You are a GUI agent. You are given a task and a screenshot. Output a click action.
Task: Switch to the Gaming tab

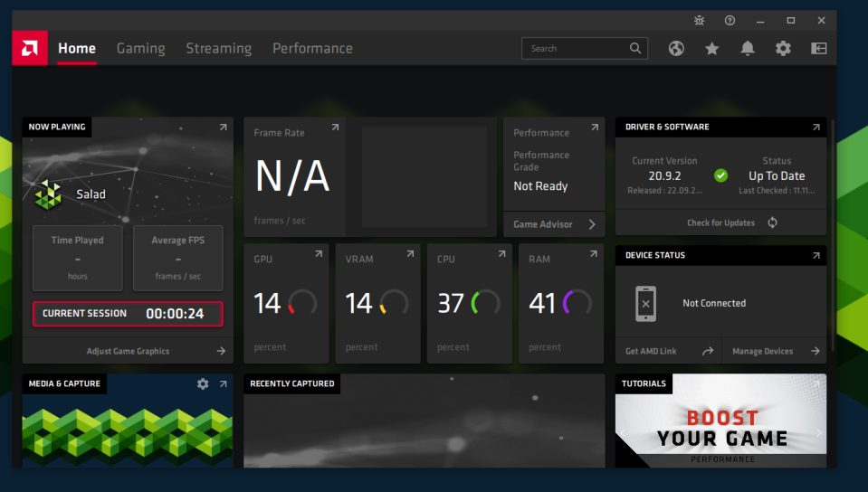coord(140,49)
